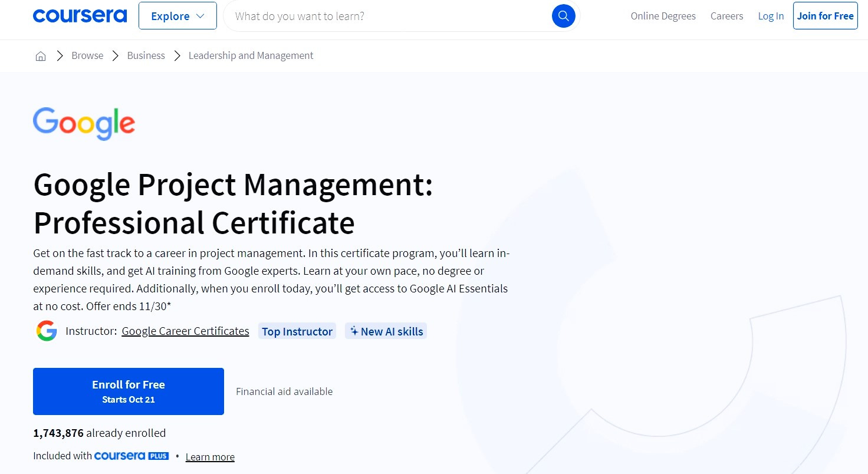Screen dimensions: 868x474
Task: Click the Coursera logo in header
Action: tap(80, 16)
